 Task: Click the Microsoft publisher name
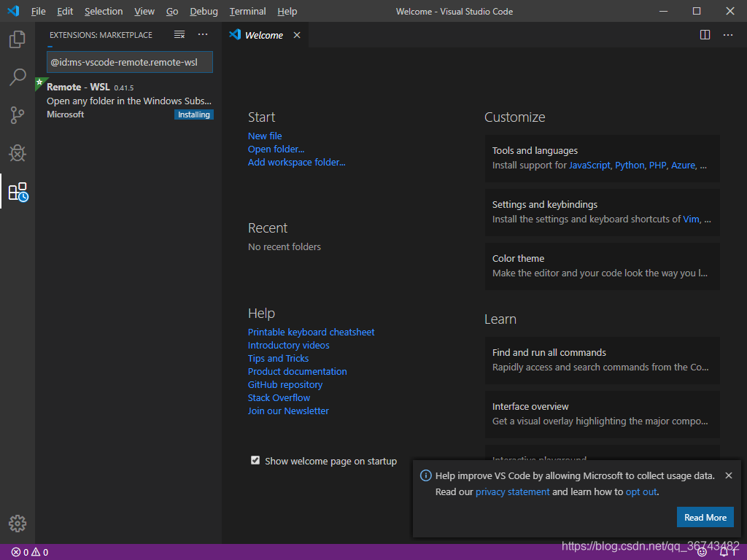coord(65,114)
